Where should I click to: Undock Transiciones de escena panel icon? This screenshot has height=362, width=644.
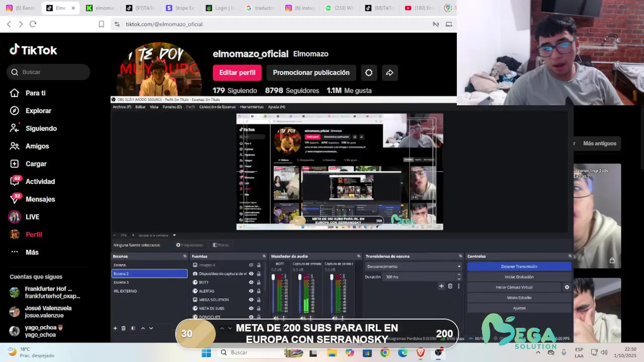click(x=460, y=256)
